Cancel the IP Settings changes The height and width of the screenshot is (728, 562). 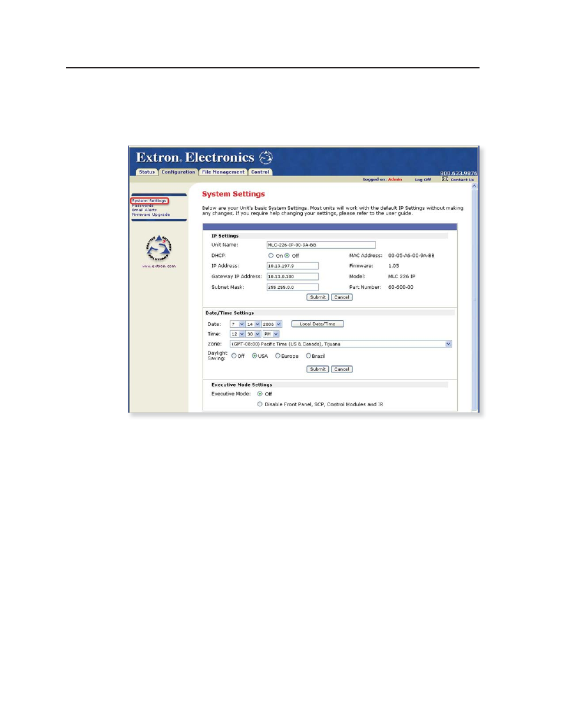coord(342,297)
